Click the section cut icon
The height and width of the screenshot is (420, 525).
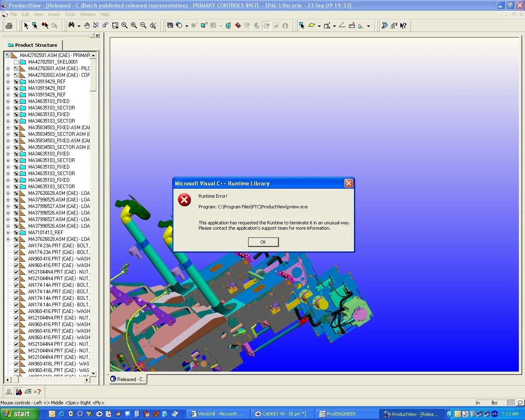[x=228, y=25]
